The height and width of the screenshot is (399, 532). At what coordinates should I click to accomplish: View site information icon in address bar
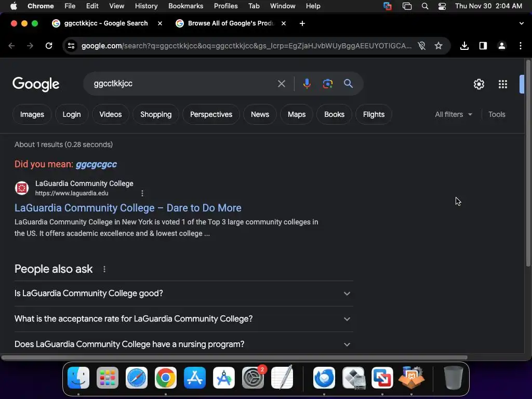coord(71,46)
